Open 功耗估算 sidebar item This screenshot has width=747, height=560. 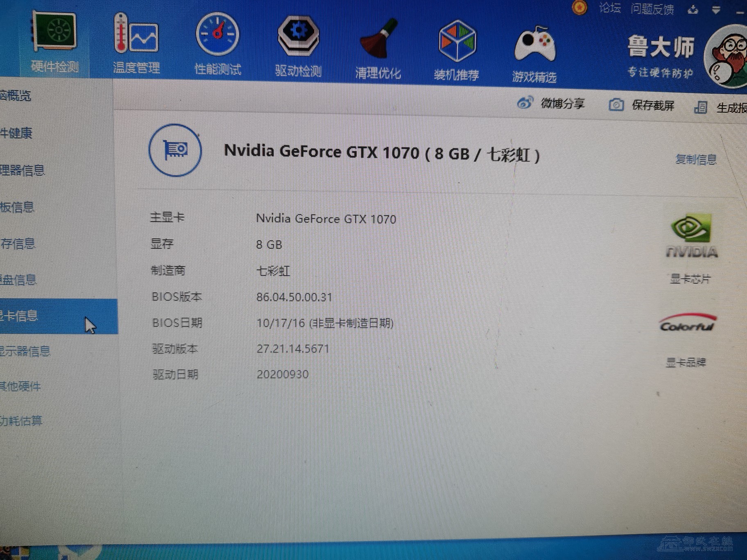pyautogui.click(x=21, y=421)
